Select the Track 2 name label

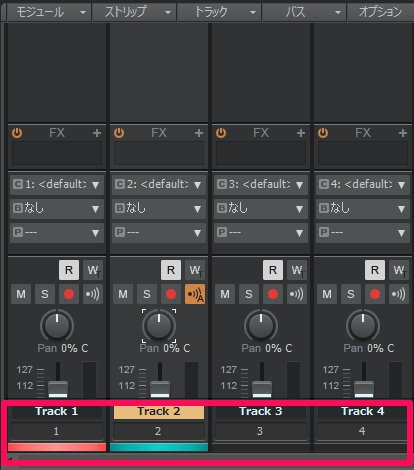point(159,412)
